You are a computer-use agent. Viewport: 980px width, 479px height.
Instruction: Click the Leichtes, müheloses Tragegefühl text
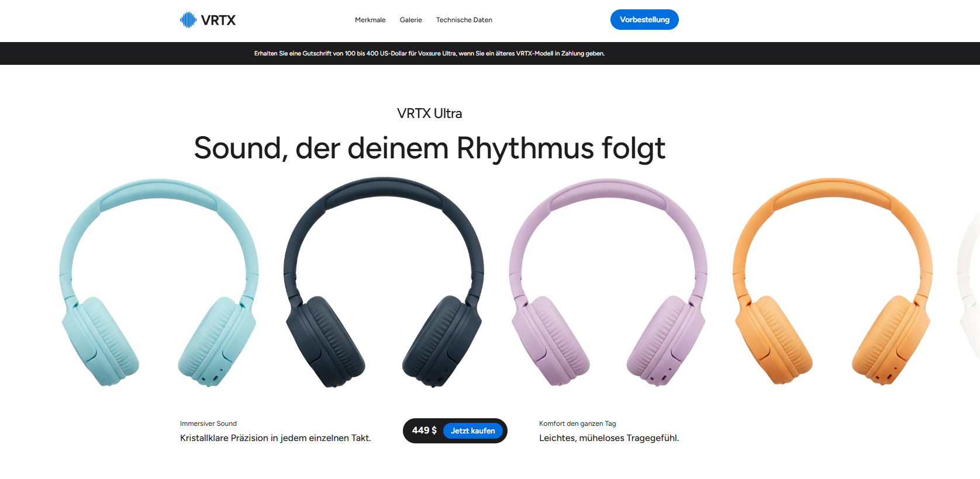point(609,438)
